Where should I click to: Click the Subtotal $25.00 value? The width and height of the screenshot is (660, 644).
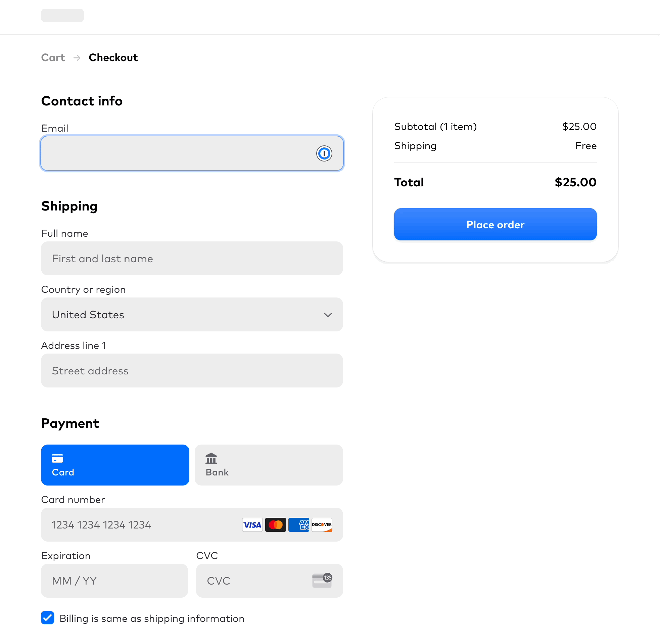coord(579,127)
